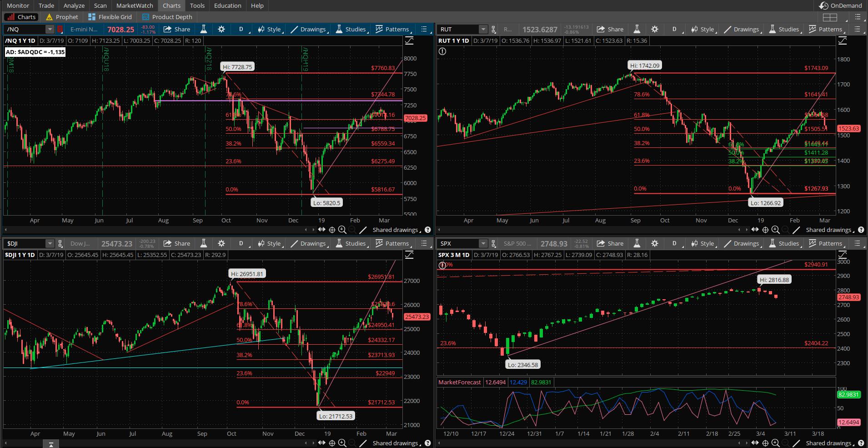Click the Hi: 1742.09 bubble on RUT chart
Screen dimensions: 868x448
tap(645, 65)
